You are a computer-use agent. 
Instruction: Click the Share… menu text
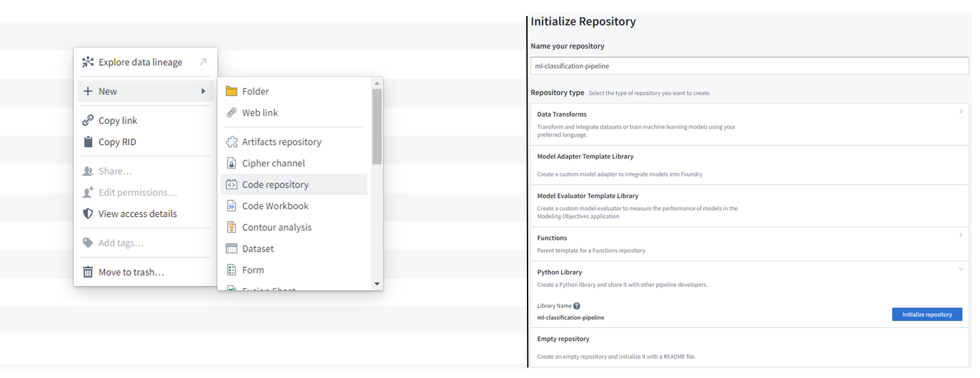[115, 171]
